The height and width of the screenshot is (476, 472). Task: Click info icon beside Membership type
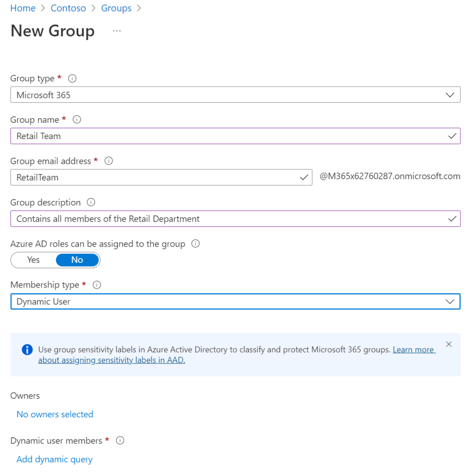tap(97, 285)
